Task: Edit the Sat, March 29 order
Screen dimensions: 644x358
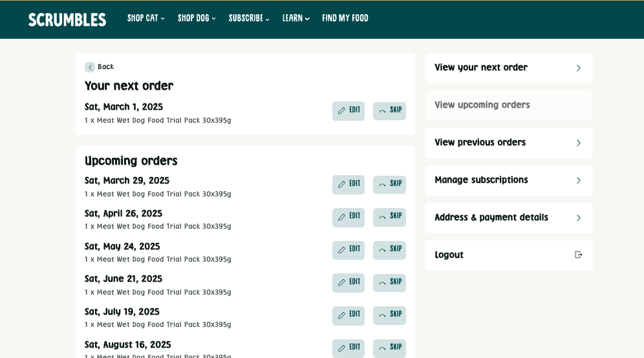Action: [349, 184]
